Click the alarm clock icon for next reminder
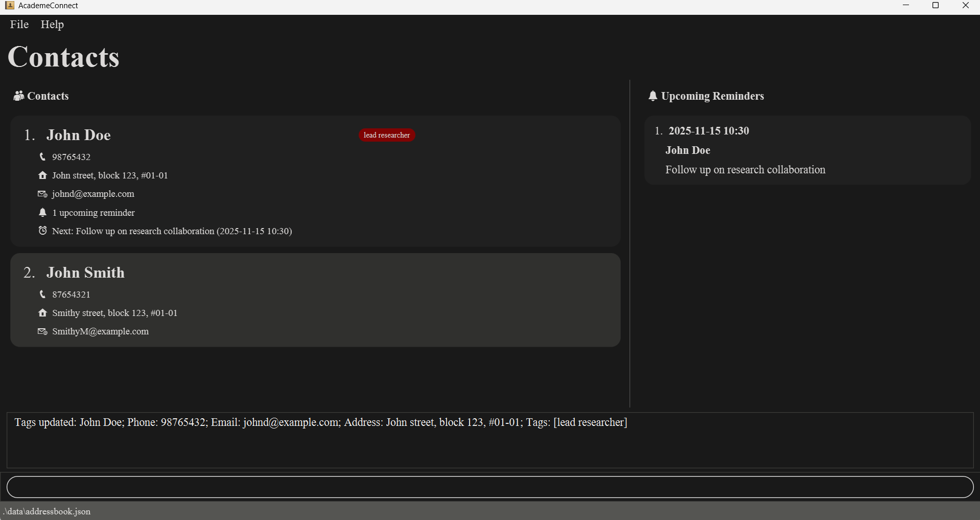The height and width of the screenshot is (520, 980). tap(42, 231)
